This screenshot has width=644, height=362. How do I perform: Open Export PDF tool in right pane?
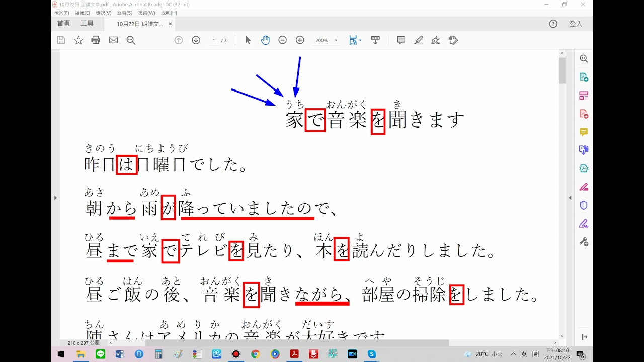(584, 77)
